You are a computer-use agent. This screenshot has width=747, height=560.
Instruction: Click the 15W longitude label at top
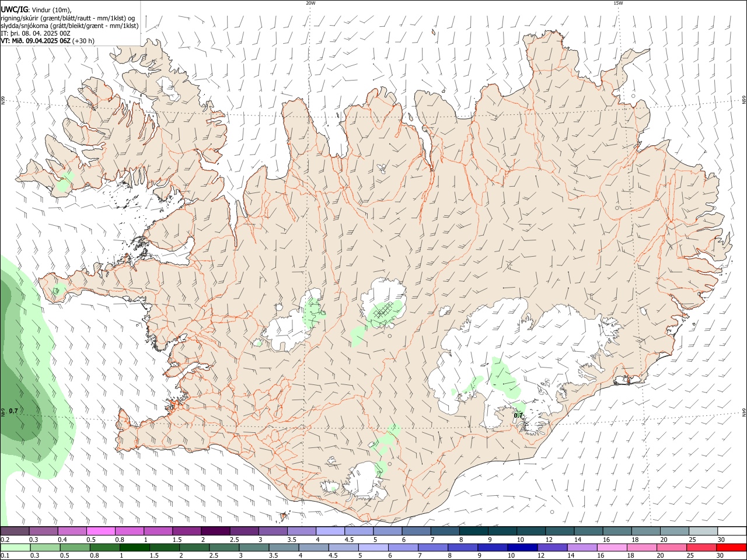tap(618, 3)
